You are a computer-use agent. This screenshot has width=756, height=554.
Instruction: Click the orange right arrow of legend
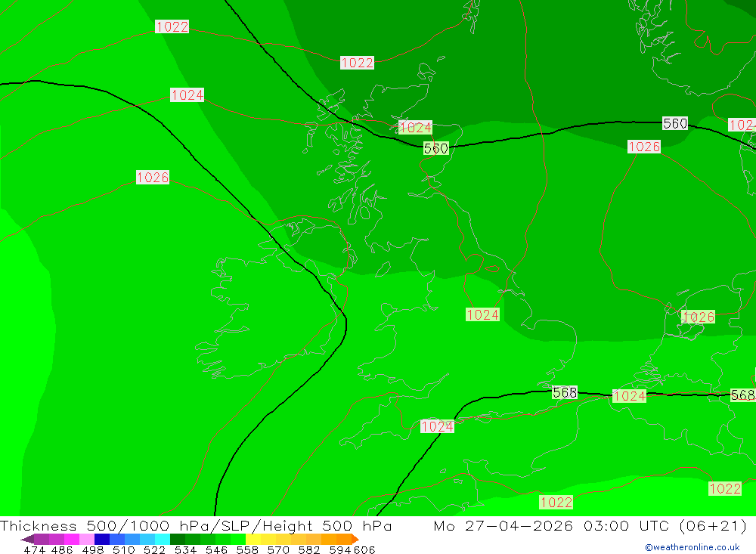355,539
